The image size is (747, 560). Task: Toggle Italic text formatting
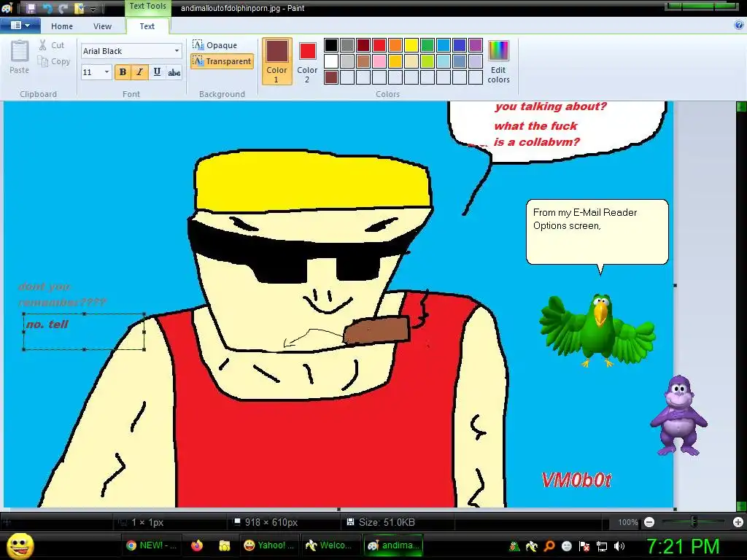139,72
